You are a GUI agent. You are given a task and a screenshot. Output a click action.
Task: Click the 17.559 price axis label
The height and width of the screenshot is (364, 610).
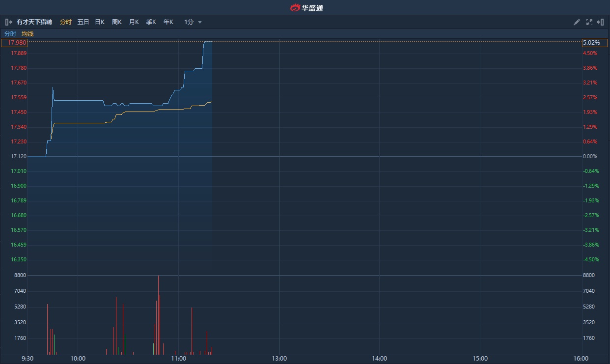pos(19,97)
